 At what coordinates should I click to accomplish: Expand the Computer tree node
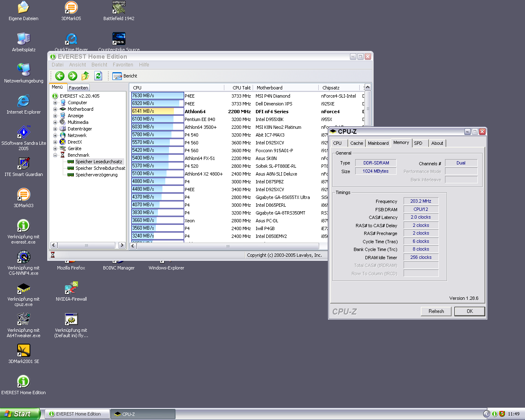55,103
